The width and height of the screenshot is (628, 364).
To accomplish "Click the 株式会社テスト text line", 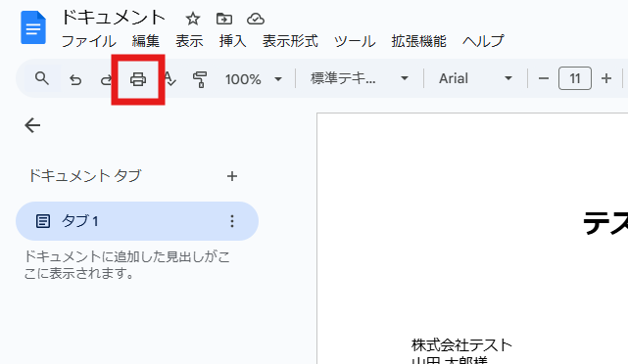I will [461, 344].
